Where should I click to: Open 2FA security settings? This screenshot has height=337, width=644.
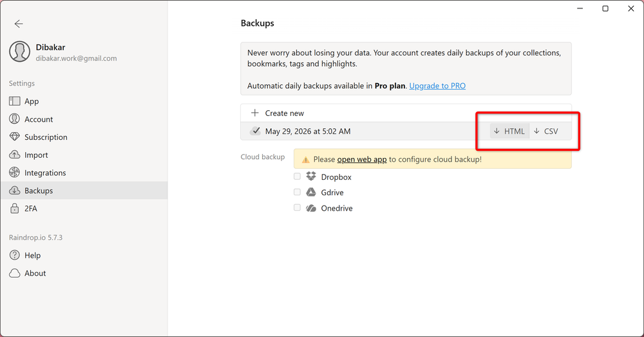[84, 208]
